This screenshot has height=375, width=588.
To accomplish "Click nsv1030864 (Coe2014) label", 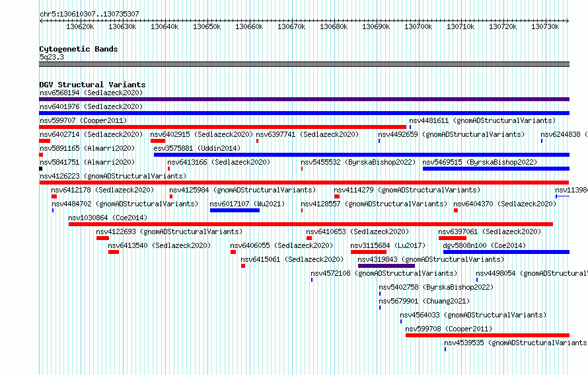I will point(108,218).
